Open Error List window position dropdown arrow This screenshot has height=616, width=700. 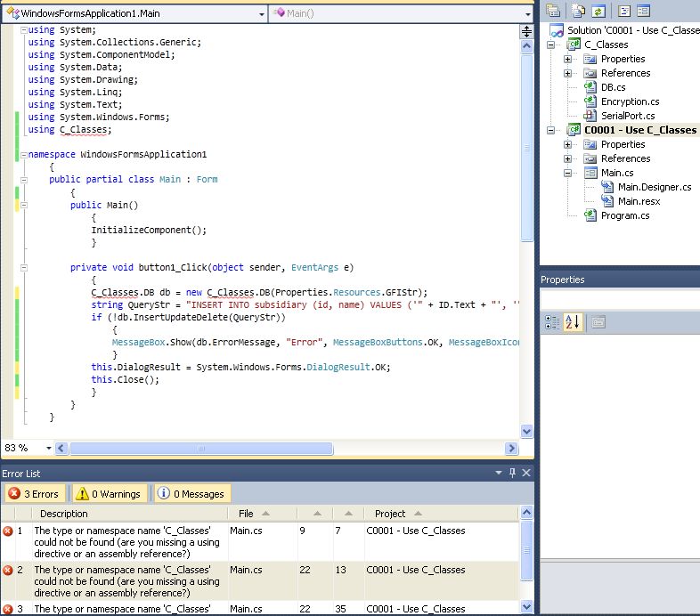499,473
